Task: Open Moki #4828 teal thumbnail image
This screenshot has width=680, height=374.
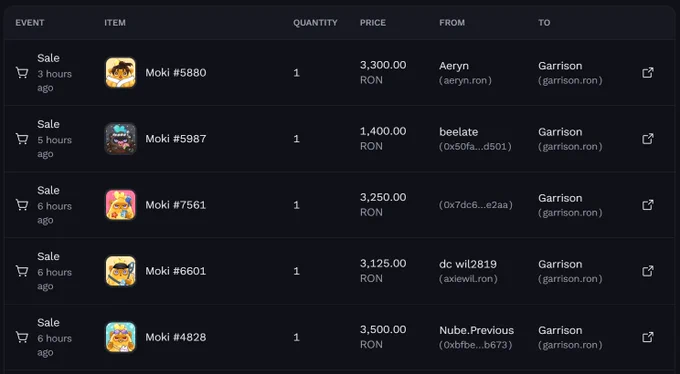Action: 121,337
